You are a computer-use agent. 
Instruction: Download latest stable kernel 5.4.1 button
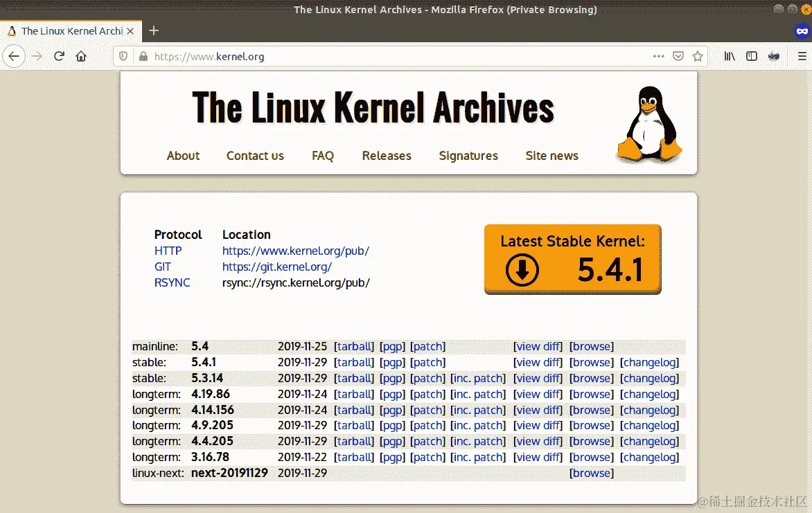click(x=573, y=259)
